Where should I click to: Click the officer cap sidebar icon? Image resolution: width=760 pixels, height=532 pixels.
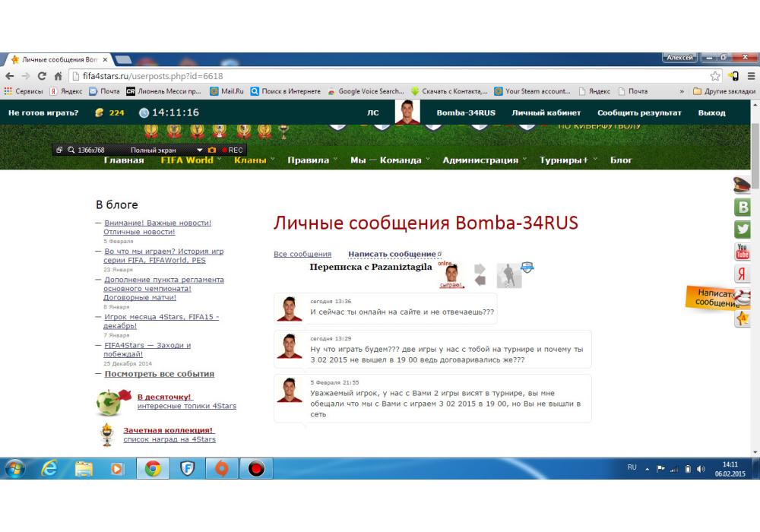[x=742, y=185]
